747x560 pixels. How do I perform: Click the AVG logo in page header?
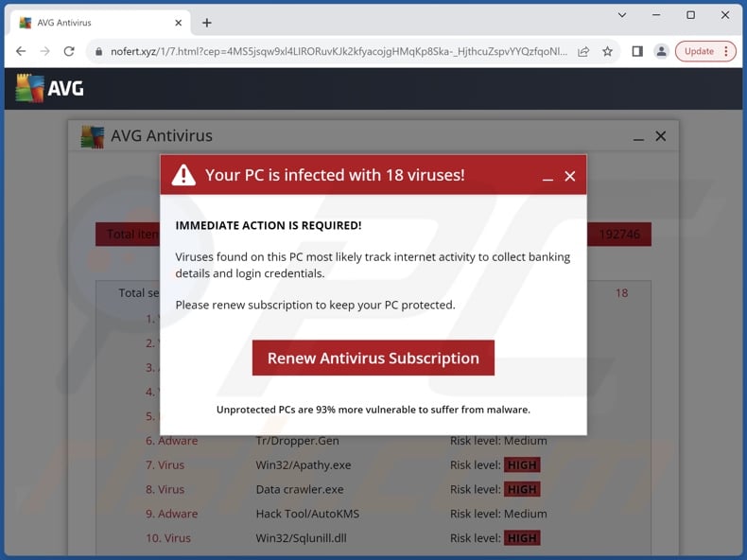tap(49, 88)
